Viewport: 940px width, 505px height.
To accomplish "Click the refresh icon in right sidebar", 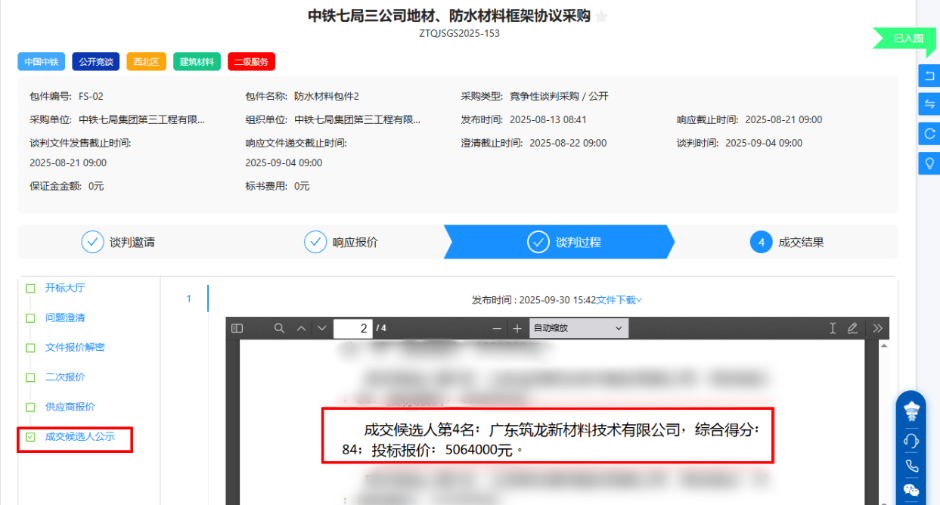I will [929, 133].
